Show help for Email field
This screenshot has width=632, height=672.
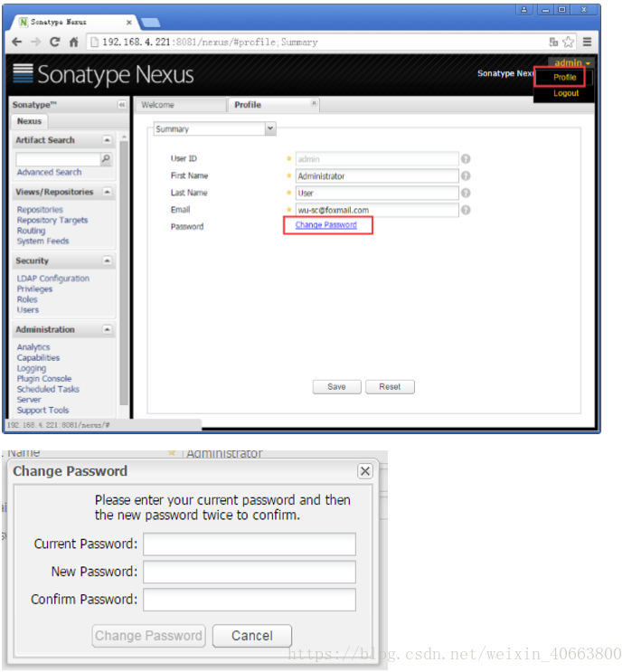click(x=466, y=210)
